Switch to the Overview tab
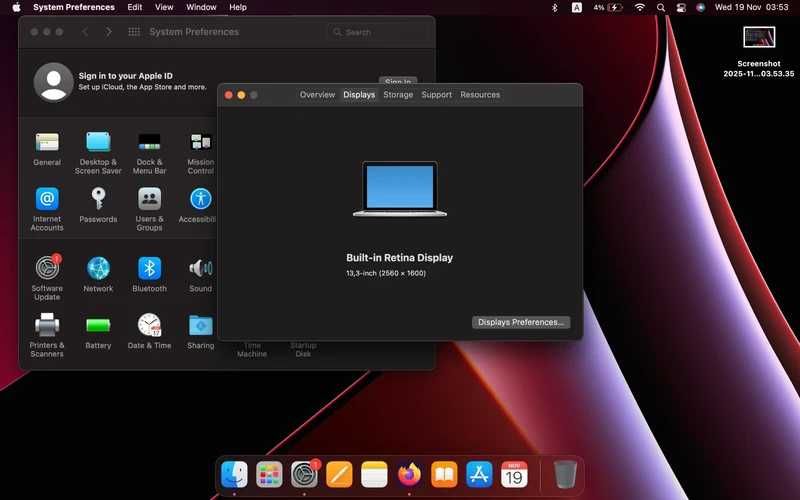The image size is (800, 500). 317,94
